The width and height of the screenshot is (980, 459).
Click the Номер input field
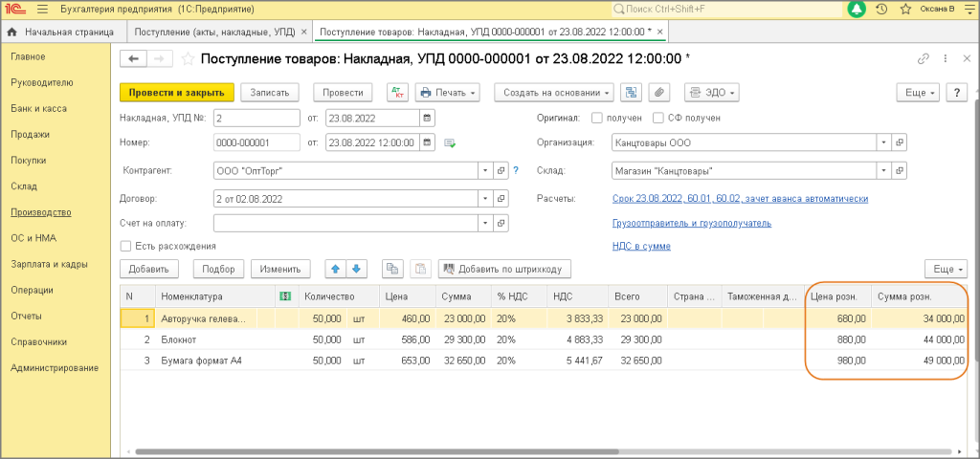(256, 143)
